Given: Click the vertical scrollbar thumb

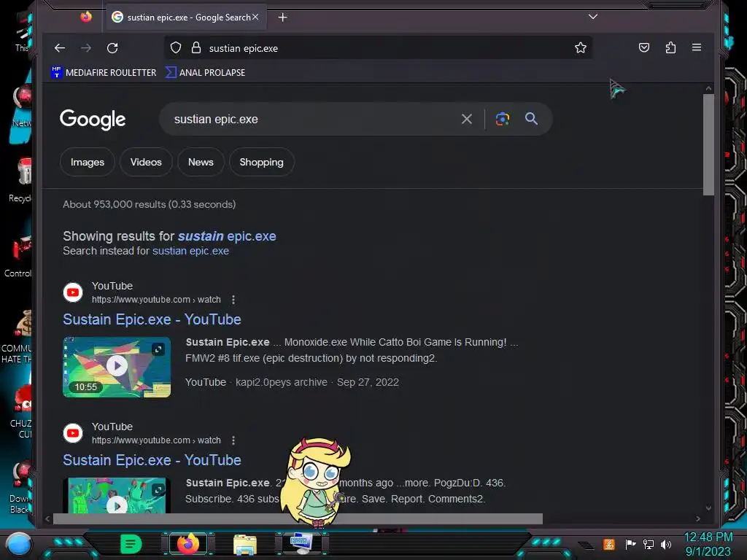Looking at the screenshot, I should coord(708,145).
